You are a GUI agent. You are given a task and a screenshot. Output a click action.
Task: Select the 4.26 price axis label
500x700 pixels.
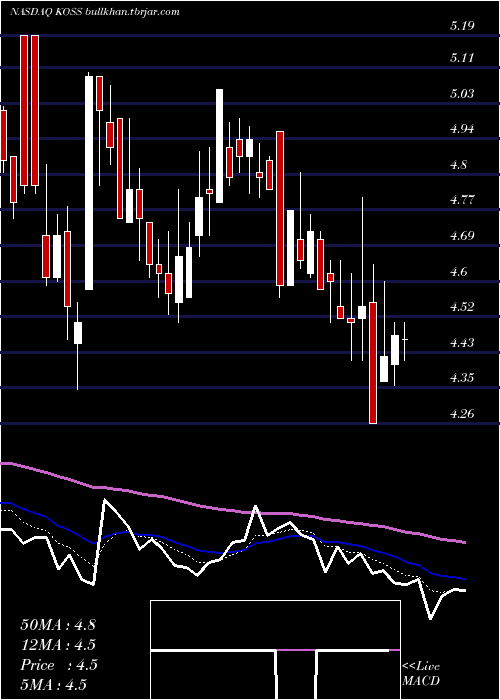tap(462, 413)
